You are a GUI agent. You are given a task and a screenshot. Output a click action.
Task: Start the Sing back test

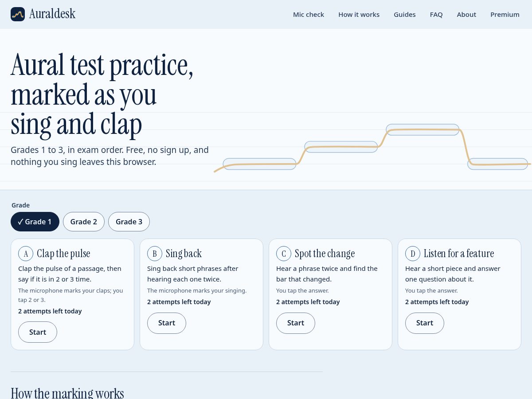(x=167, y=323)
